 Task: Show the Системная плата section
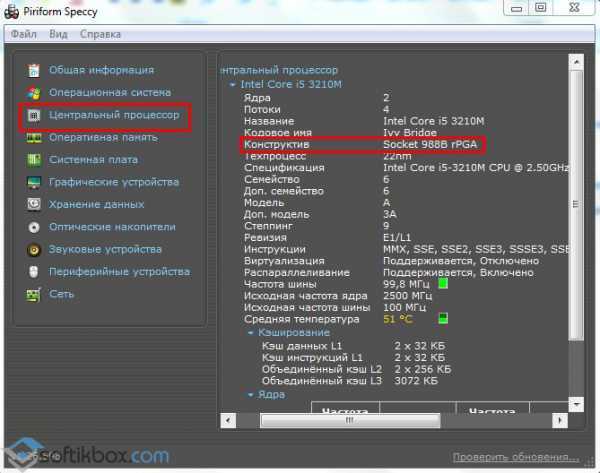tap(93, 160)
